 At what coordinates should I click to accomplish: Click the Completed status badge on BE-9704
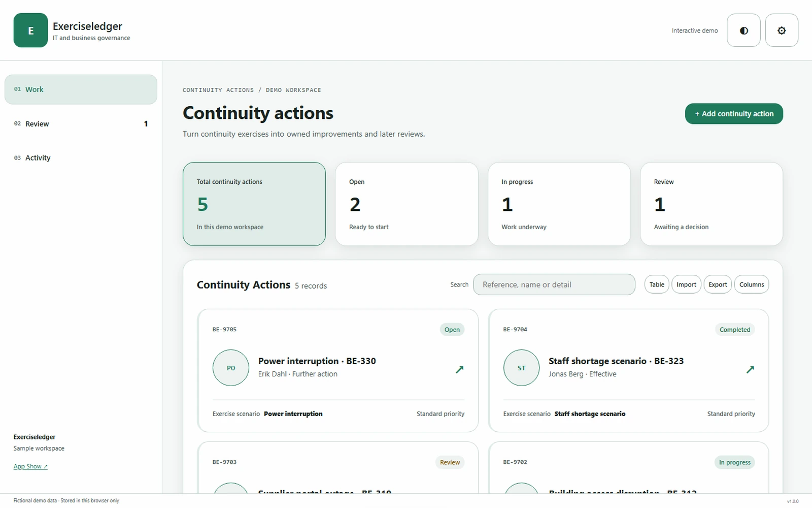click(734, 330)
